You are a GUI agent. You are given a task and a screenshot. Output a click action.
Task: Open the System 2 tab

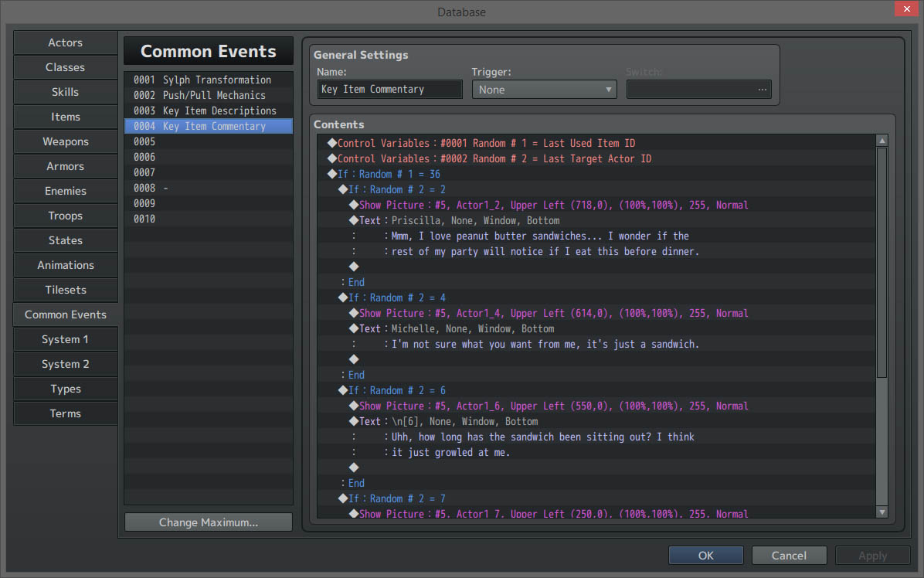tap(66, 364)
